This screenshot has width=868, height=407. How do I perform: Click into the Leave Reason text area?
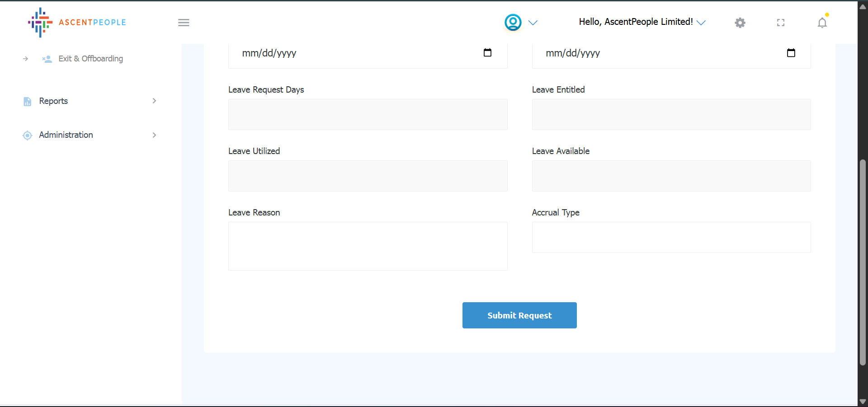368,246
